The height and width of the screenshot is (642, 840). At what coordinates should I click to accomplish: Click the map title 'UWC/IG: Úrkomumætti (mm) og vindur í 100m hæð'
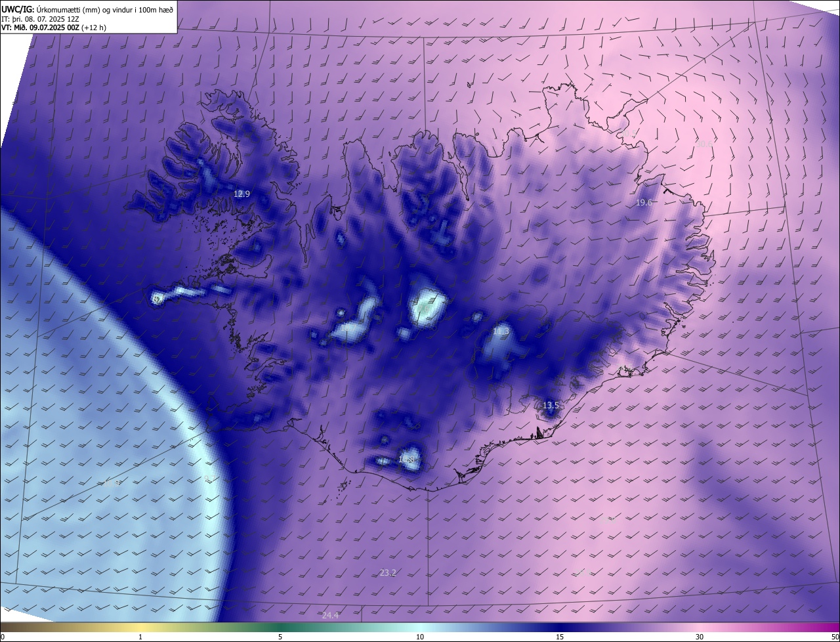pyautogui.click(x=87, y=9)
